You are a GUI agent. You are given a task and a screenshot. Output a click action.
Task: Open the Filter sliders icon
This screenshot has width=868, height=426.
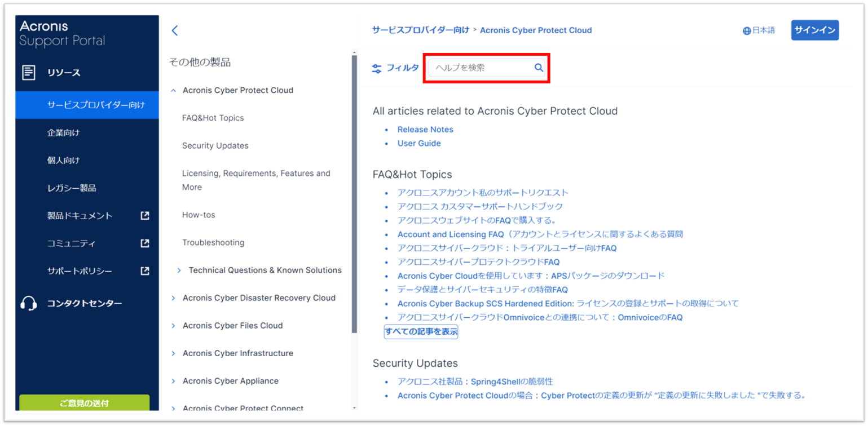(x=377, y=69)
